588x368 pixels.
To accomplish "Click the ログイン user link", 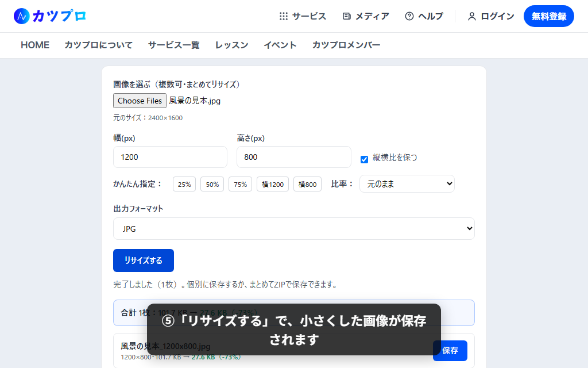I will pos(491,16).
